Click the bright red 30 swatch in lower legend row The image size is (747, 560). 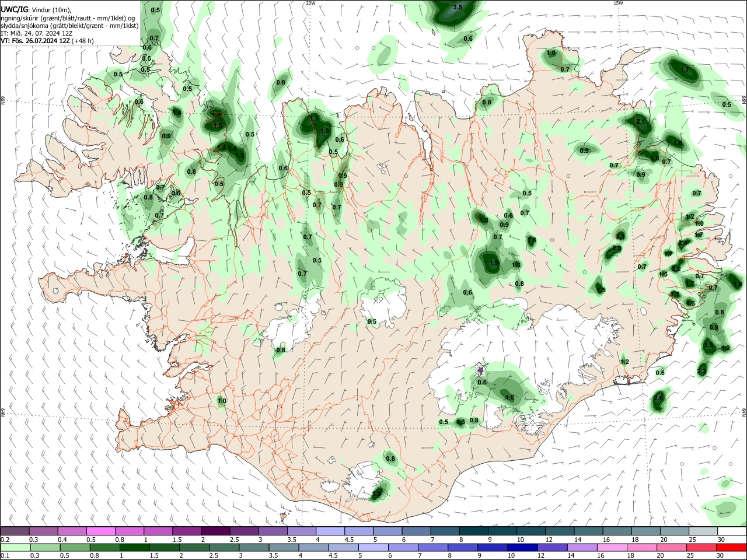[x=731, y=547]
